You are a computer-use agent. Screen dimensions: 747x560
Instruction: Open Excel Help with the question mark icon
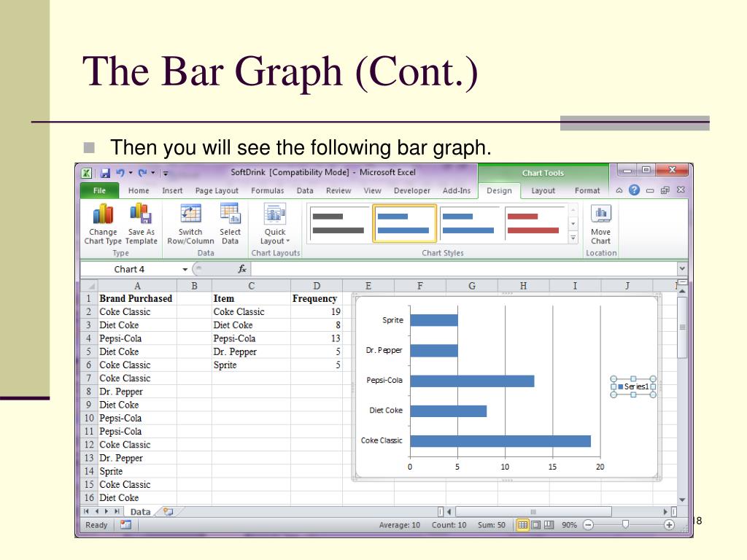click(x=634, y=190)
